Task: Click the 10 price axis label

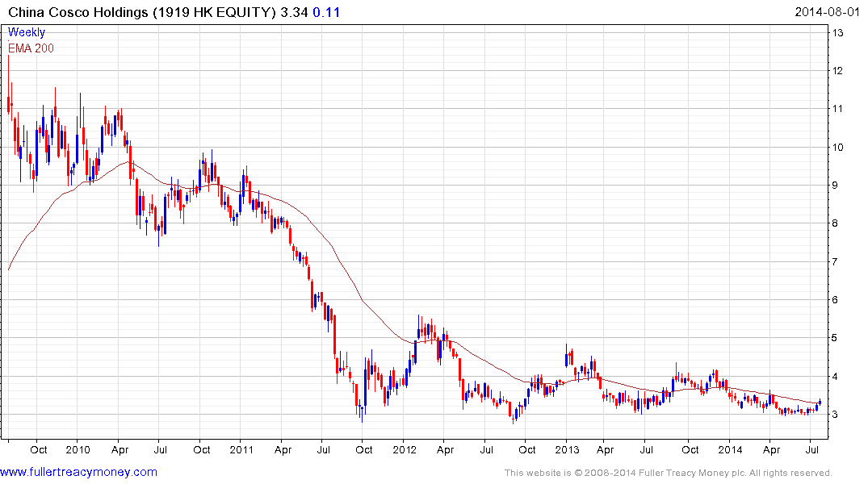Action: [x=837, y=147]
